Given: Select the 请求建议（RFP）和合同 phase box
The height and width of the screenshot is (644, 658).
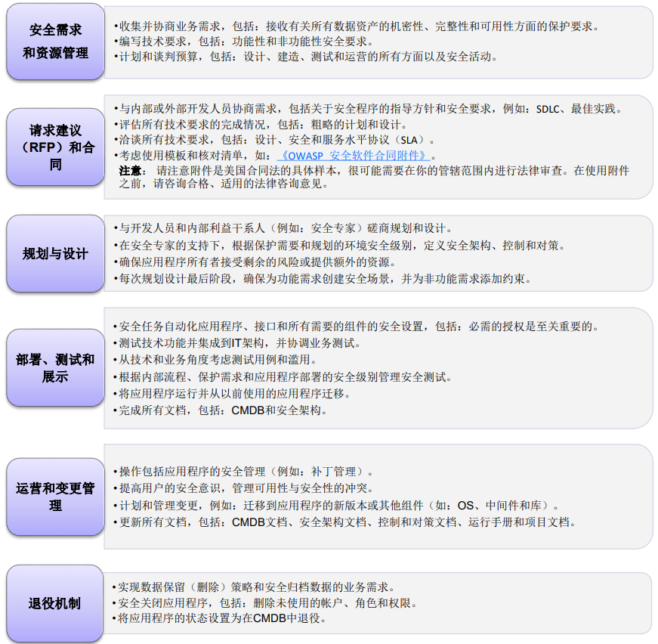Looking at the screenshot, I should pos(55,147).
